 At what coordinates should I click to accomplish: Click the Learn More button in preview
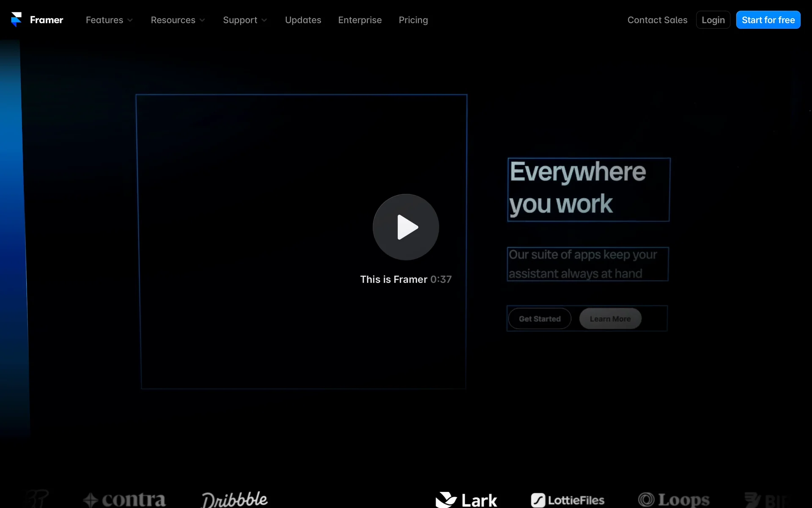click(x=610, y=319)
